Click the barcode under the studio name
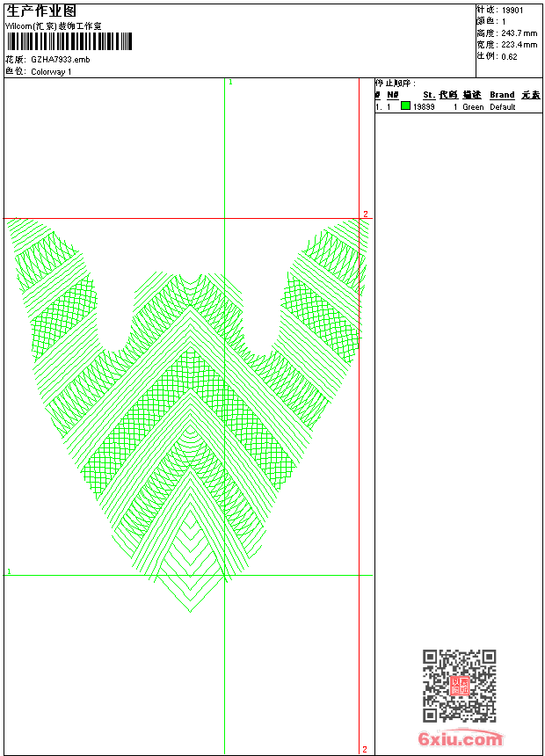Viewport: 545px width, 756px height. coord(69,42)
